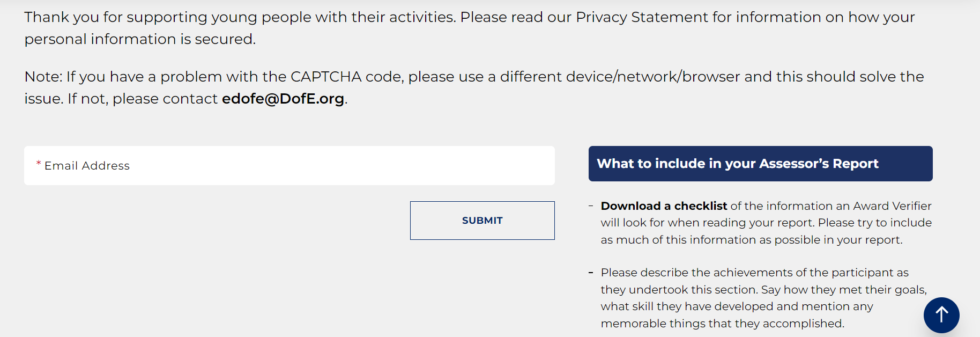Select the What to include in your Assessor's Report header
The image size is (980, 337).
(x=760, y=164)
